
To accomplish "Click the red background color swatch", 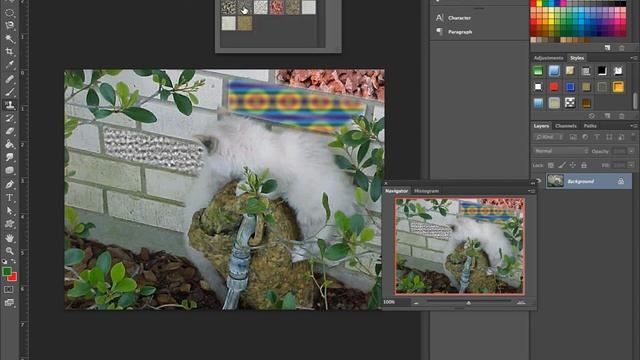I will pos(13,278).
